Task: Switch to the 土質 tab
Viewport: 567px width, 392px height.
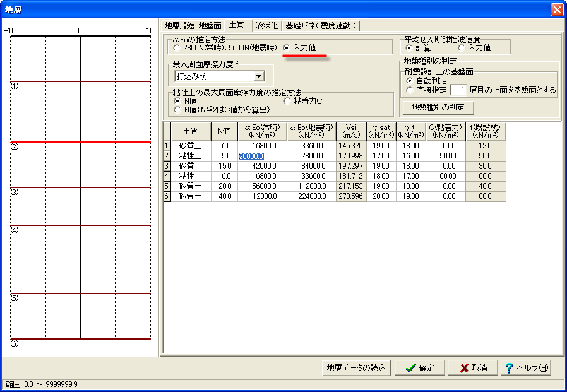Action: pyautogui.click(x=237, y=25)
